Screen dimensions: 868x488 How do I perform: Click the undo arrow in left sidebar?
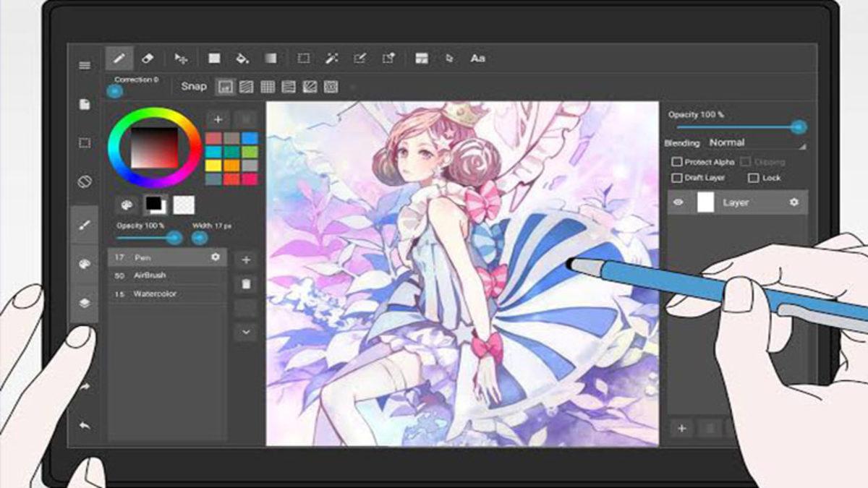coord(85,426)
